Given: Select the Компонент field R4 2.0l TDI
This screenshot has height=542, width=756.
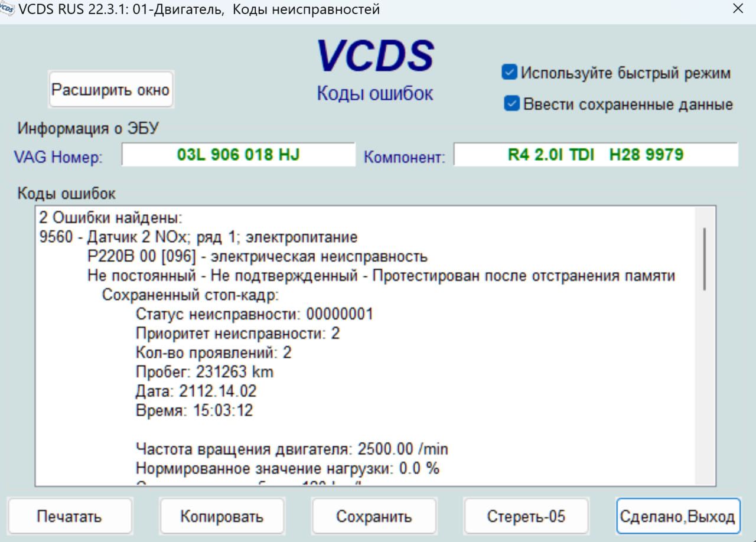Looking at the screenshot, I should 595,155.
